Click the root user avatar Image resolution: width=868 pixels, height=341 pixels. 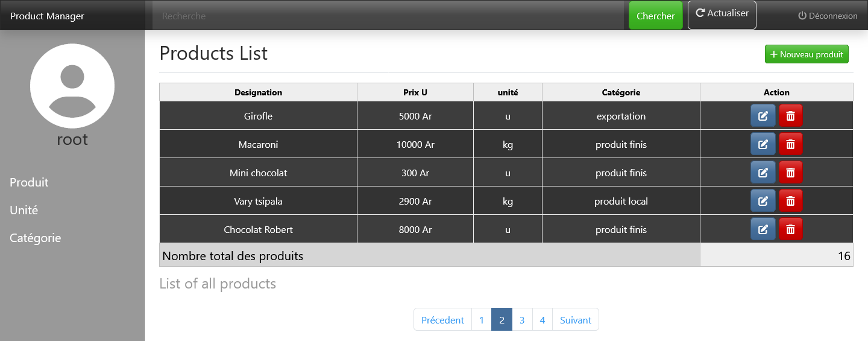coord(72,86)
